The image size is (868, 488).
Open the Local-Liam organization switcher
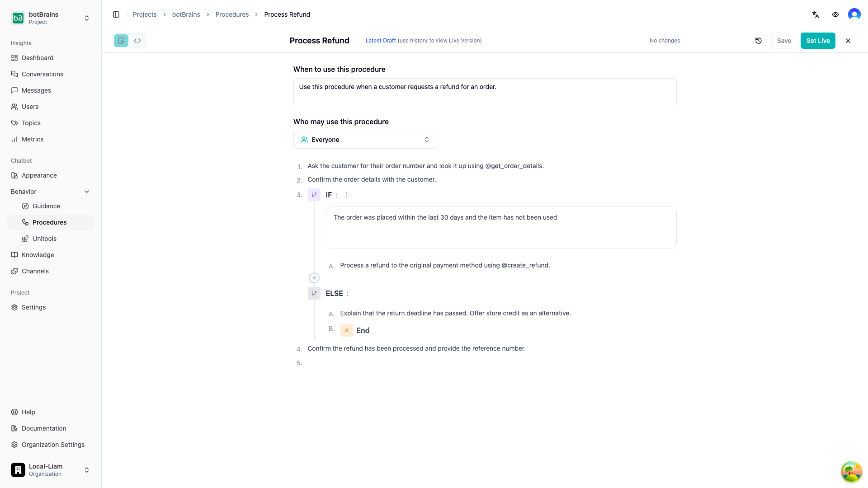[86, 470]
